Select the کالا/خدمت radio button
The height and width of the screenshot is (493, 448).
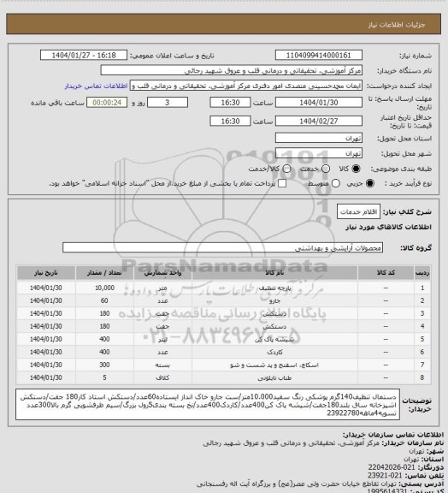pos(286,169)
